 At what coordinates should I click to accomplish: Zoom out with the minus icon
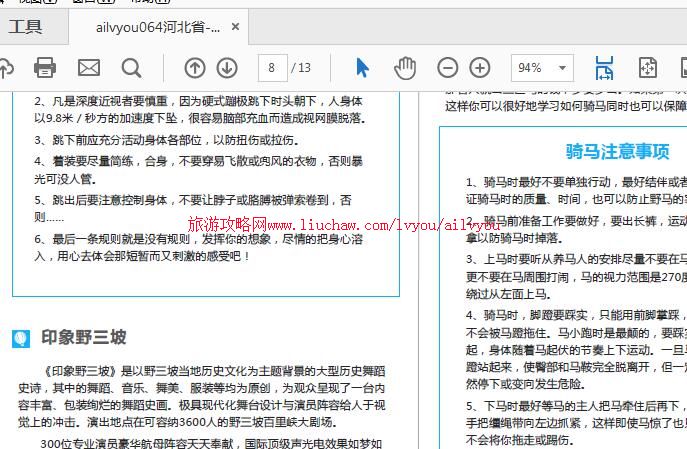[448, 68]
